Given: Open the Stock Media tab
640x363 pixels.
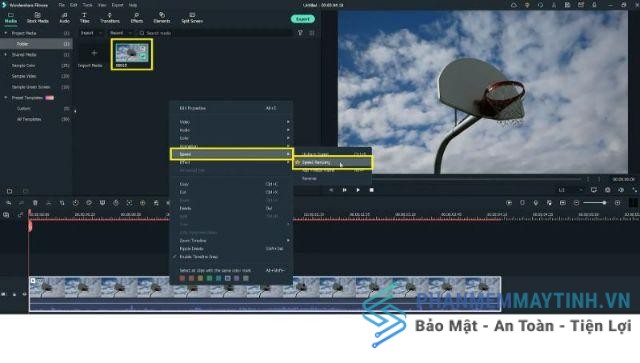Looking at the screenshot, I should (38, 18).
